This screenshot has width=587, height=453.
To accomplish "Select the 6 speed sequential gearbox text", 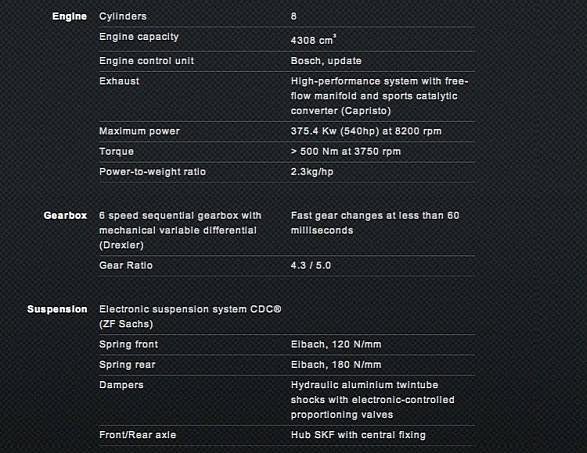I will pyautogui.click(x=180, y=230).
